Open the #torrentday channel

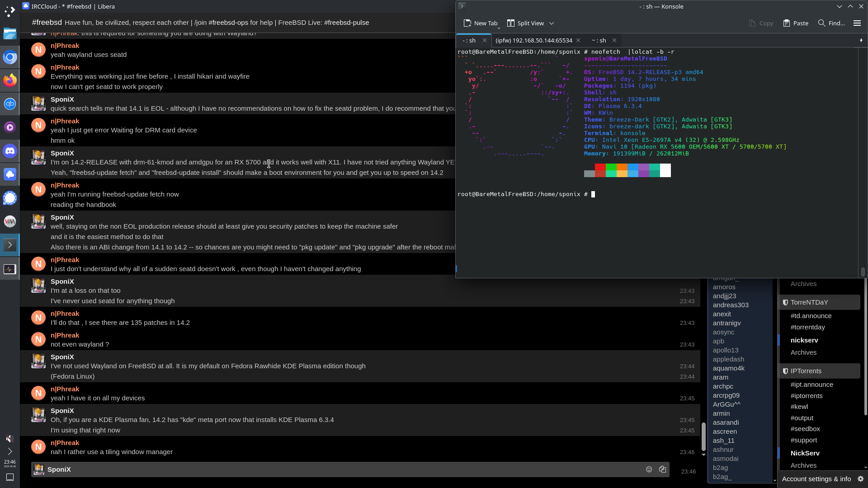coord(808,327)
